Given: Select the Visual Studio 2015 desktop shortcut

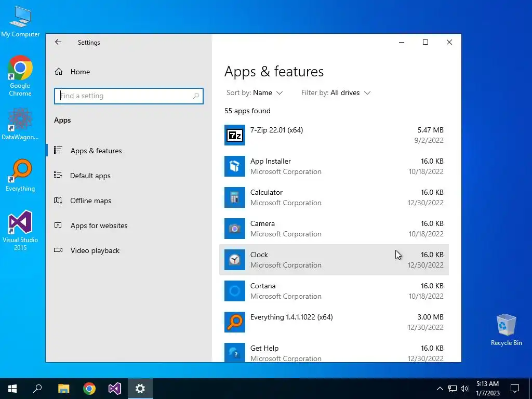Looking at the screenshot, I should (x=20, y=230).
